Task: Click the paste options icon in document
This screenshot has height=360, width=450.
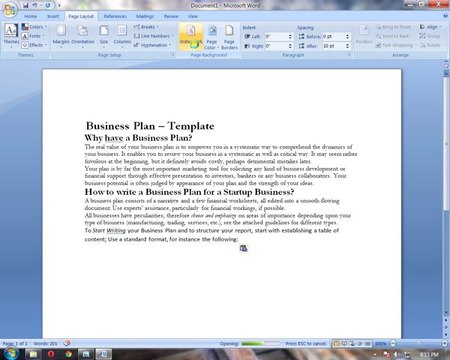Action: [x=244, y=248]
